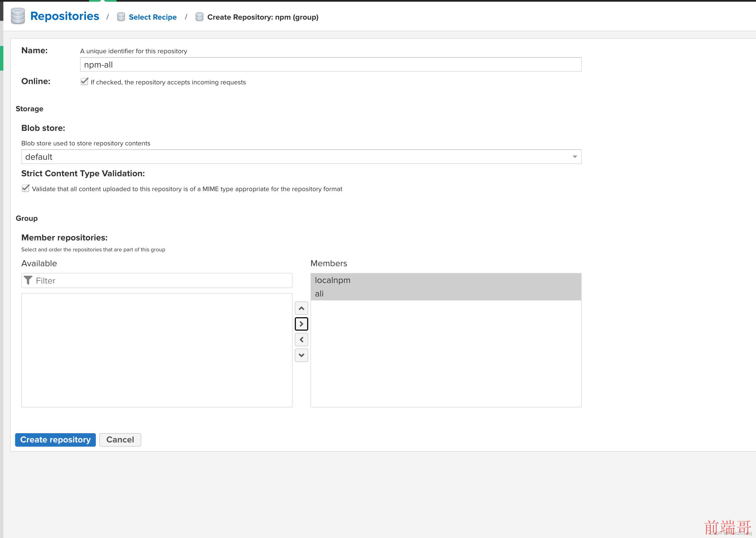The image size is (756, 538).
Task: Move selected member down with chevron-down
Action: (302, 355)
